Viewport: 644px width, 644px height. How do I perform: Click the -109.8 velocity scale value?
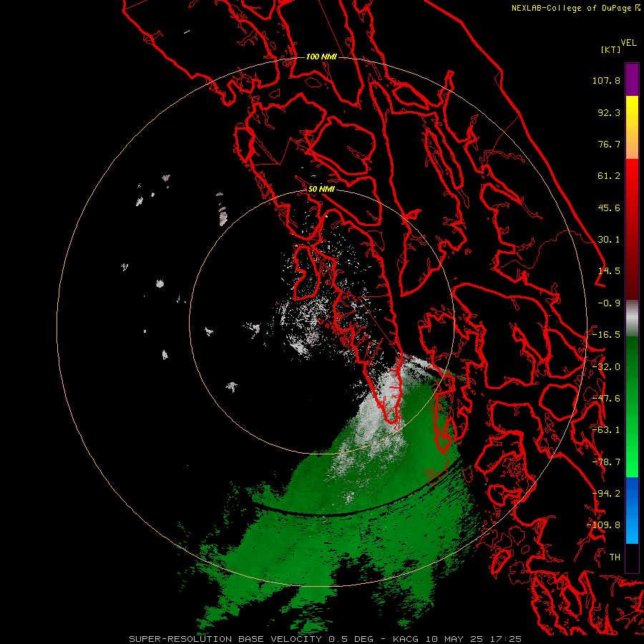tap(604, 525)
